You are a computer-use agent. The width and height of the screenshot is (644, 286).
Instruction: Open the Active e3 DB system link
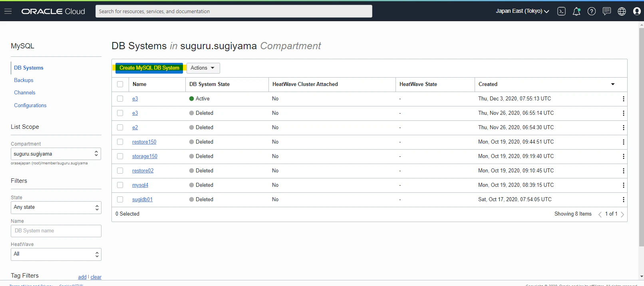(x=135, y=99)
